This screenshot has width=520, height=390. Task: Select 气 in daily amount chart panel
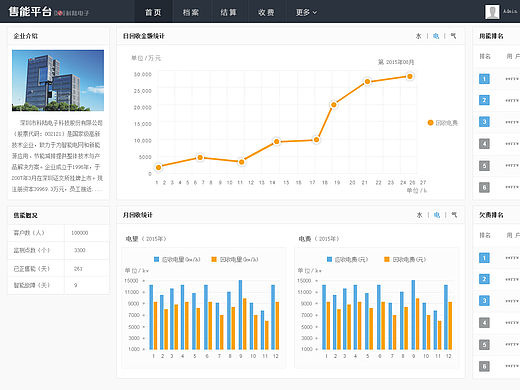[x=453, y=36]
